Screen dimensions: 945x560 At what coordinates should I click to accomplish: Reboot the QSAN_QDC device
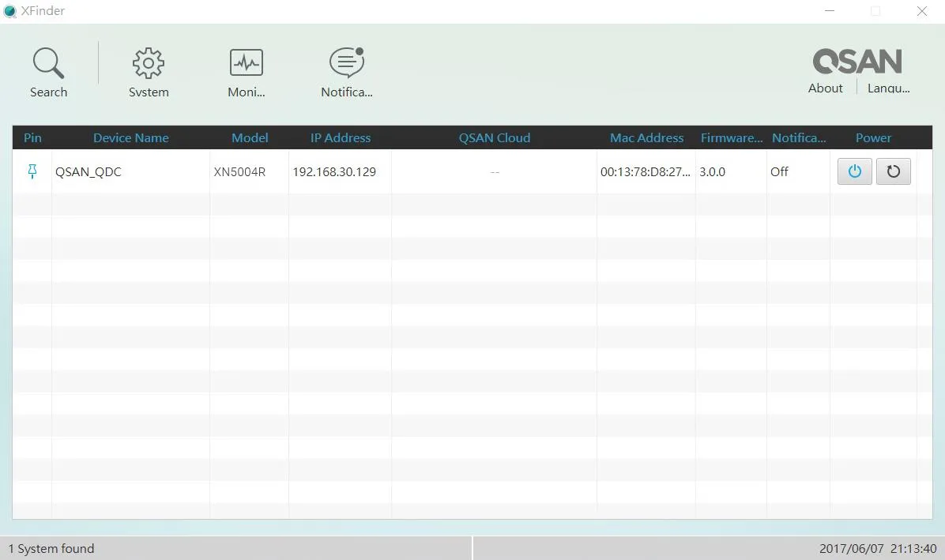pos(893,171)
